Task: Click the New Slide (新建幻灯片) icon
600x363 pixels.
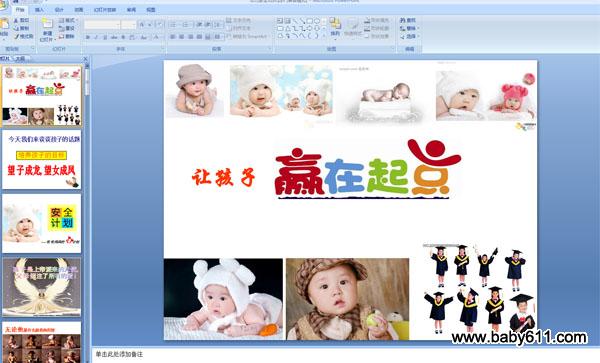Action: point(47,24)
